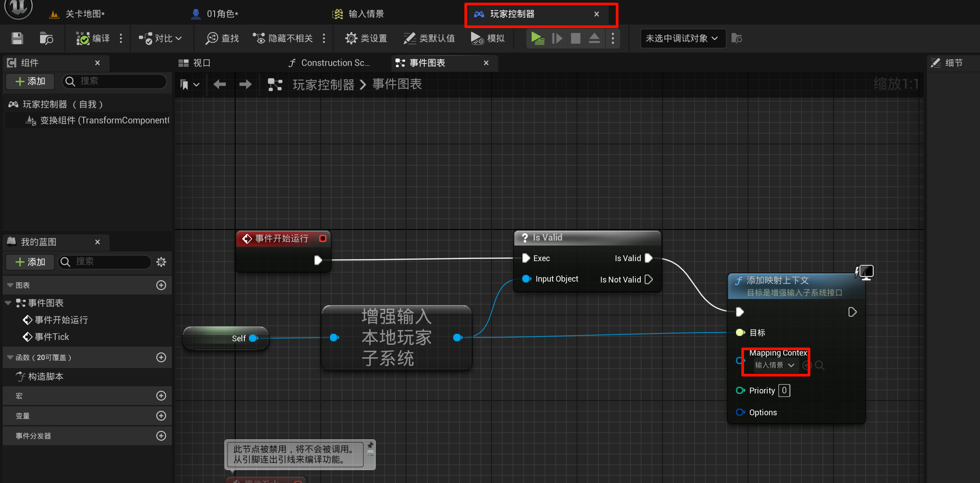Click the Browse to asset icon
This screenshot has height=483, width=980.
tap(46, 39)
